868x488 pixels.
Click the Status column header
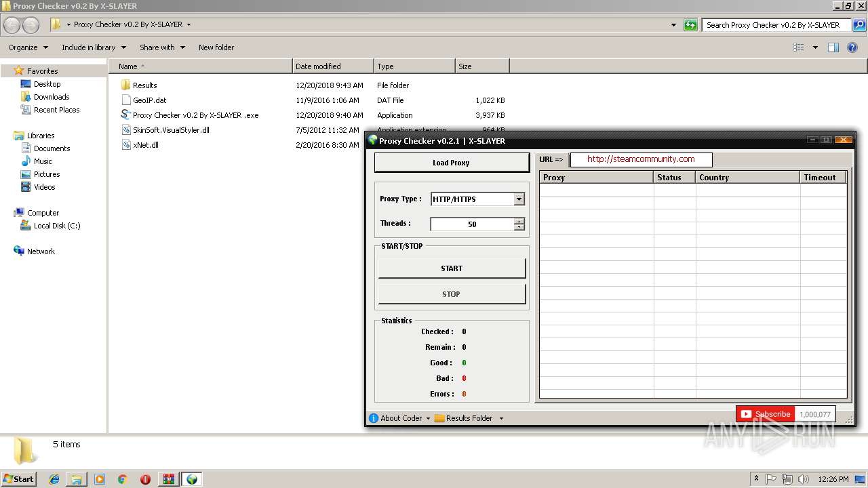pos(675,178)
